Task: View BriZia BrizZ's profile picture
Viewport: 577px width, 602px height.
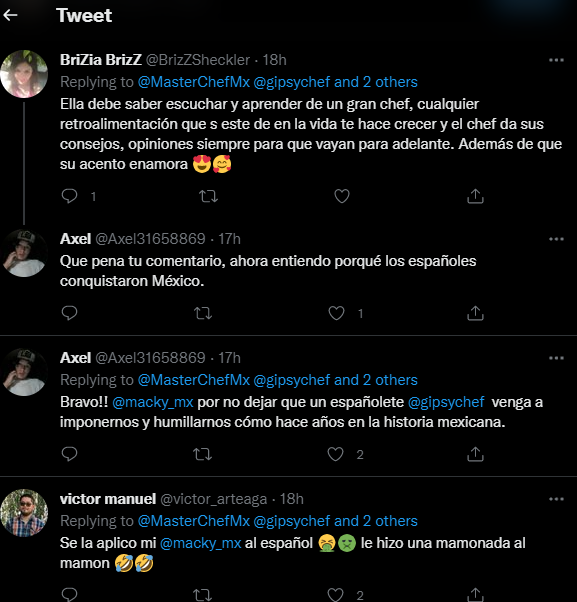Action: pyautogui.click(x=24, y=74)
